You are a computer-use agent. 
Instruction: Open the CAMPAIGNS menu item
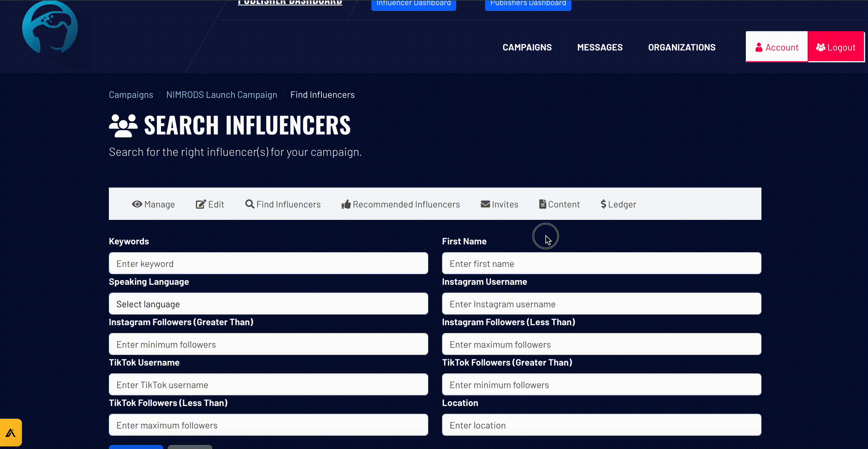click(x=527, y=47)
